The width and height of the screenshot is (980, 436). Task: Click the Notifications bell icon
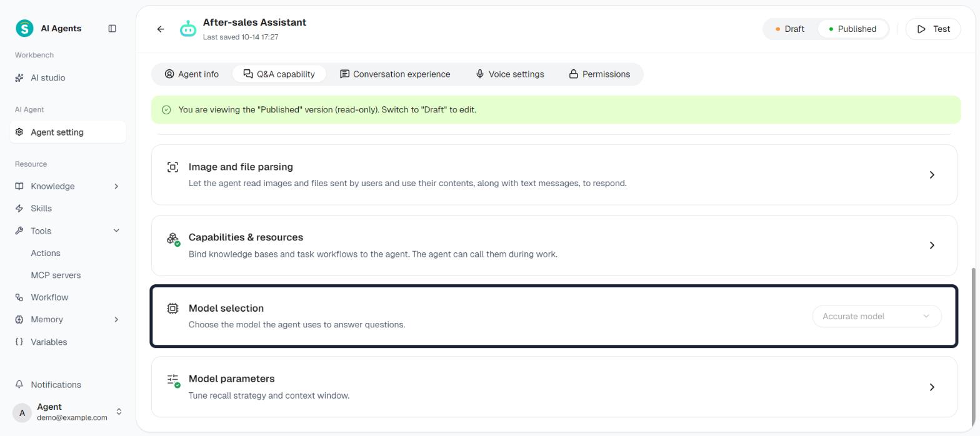tap(19, 385)
